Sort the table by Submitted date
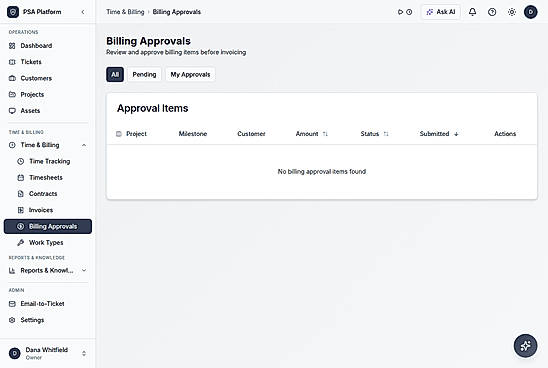548x368 pixels. pos(439,134)
